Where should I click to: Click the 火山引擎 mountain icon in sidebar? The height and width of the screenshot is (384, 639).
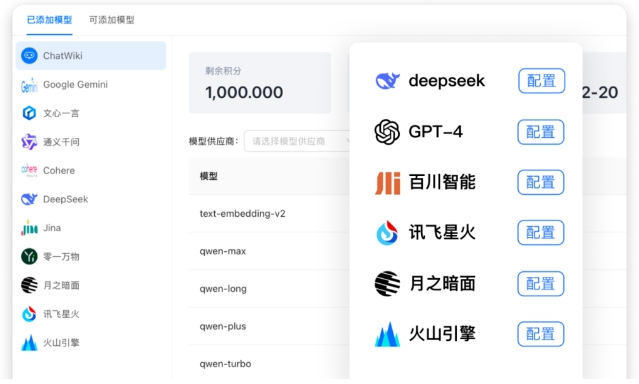point(29,343)
